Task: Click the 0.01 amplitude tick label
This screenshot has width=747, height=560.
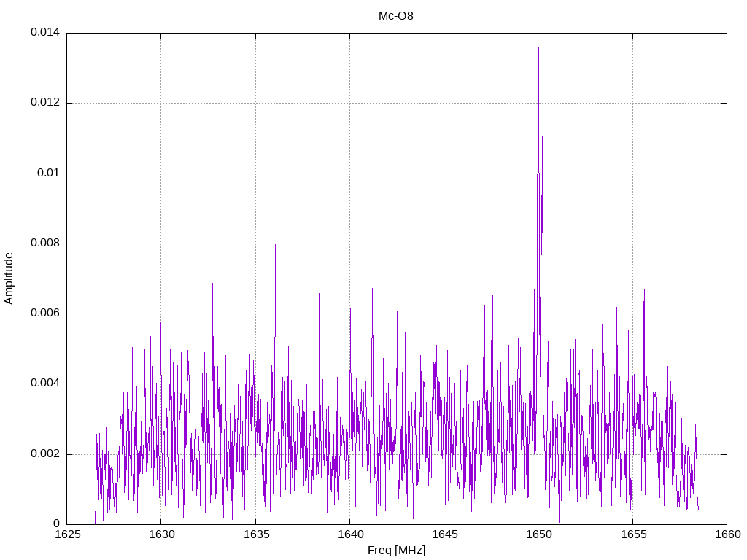Action: (47, 174)
